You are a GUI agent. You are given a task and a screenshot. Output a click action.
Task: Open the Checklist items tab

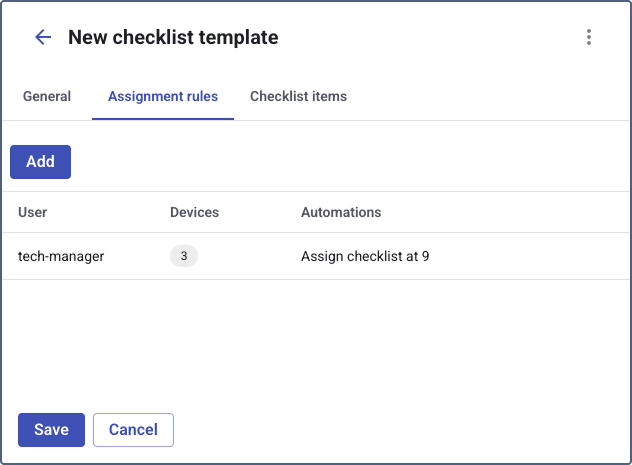pos(298,97)
